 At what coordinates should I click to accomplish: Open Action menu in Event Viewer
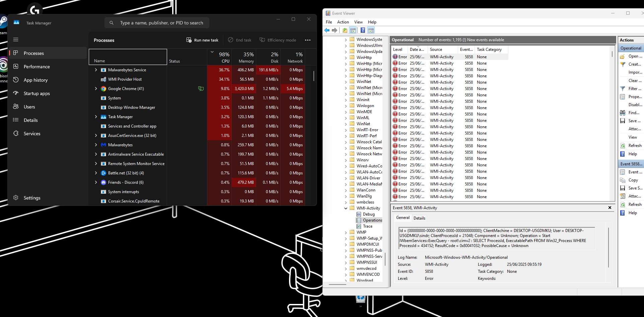(x=343, y=22)
